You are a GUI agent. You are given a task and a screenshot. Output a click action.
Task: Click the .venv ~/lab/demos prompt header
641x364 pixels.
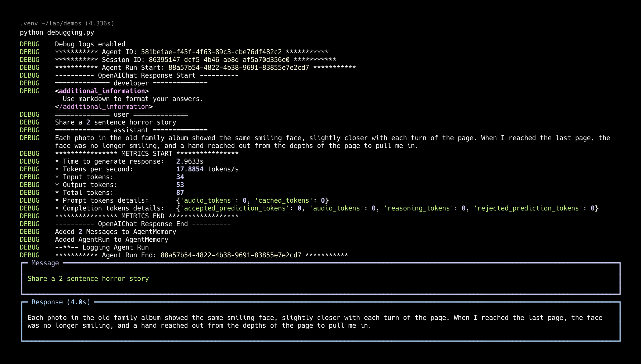(x=67, y=23)
